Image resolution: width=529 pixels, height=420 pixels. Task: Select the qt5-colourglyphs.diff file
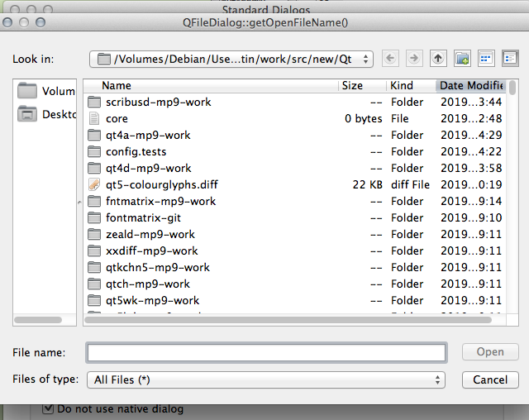point(161,184)
